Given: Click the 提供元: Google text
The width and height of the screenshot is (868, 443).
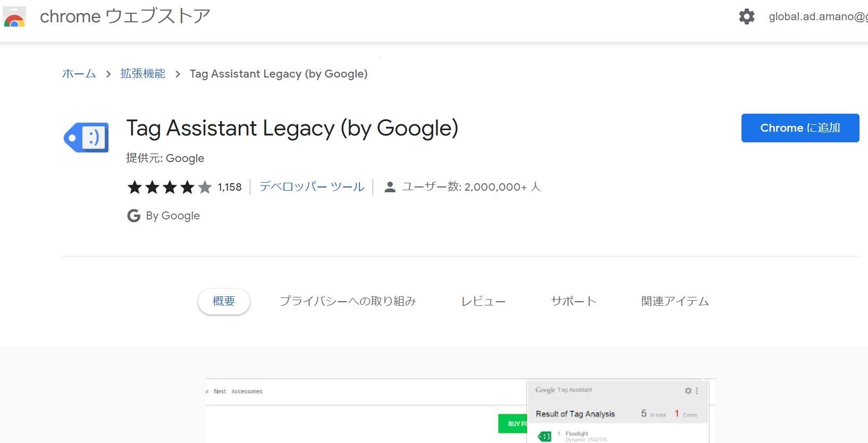Looking at the screenshot, I should coord(165,158).
